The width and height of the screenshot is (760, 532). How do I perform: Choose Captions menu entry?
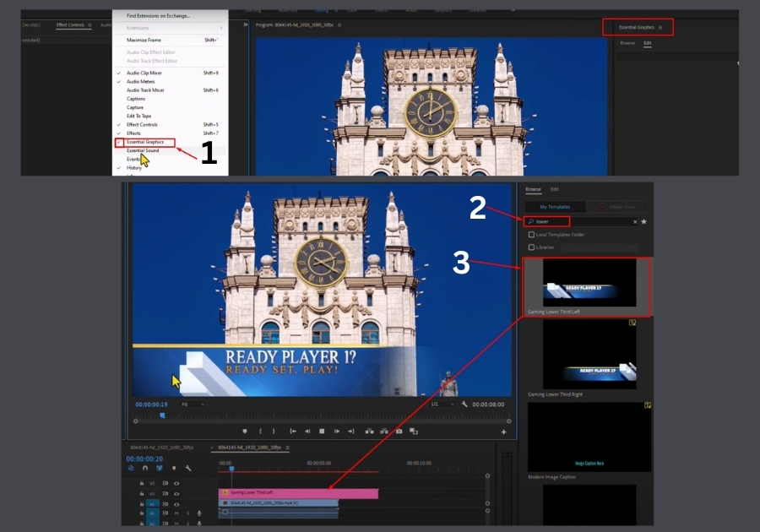click(x=136, y=99)
